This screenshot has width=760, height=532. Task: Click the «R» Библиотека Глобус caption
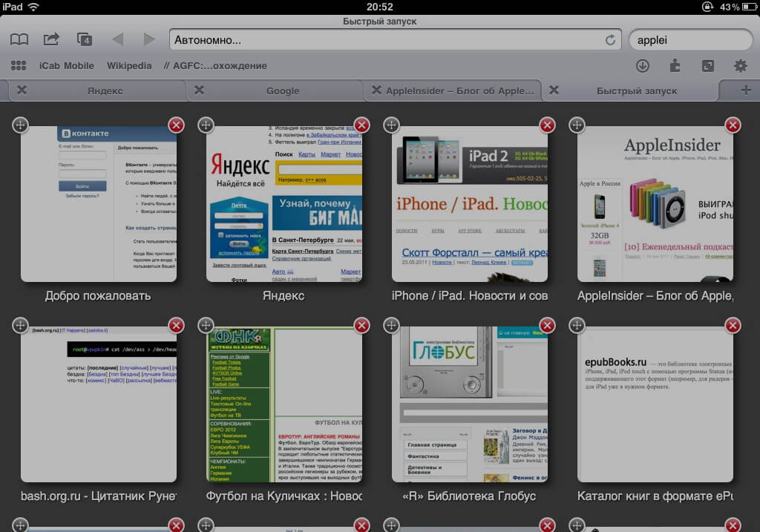pyautogui.click(x=469, y=496)
